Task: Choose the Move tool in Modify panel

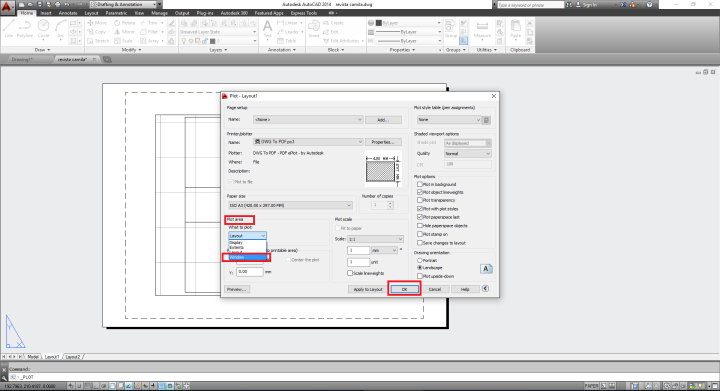Action: [x=97, y=22]
